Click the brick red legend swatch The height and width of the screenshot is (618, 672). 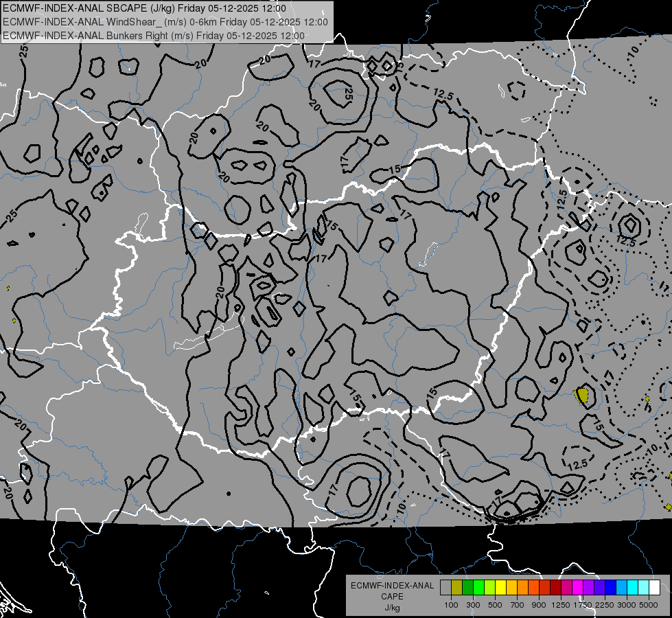545,588
